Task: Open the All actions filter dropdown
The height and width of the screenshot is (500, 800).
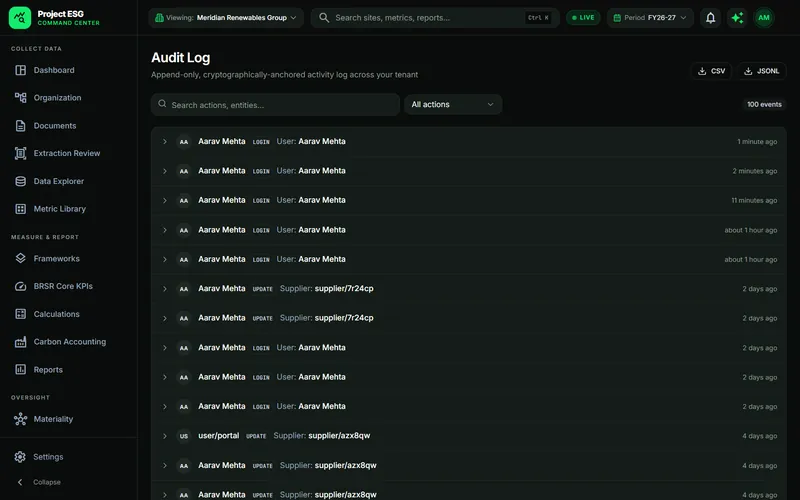Action: pyautogui.click(x=453, y=105)
